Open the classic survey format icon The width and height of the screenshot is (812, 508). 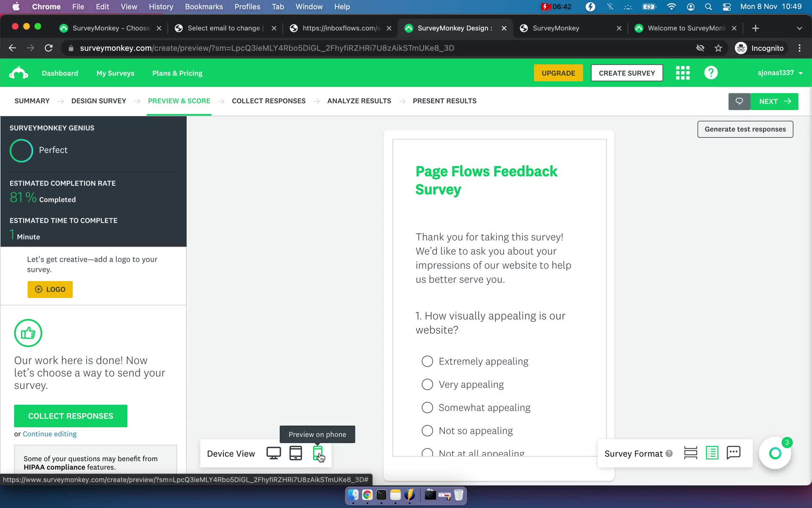tap(712, 453)
